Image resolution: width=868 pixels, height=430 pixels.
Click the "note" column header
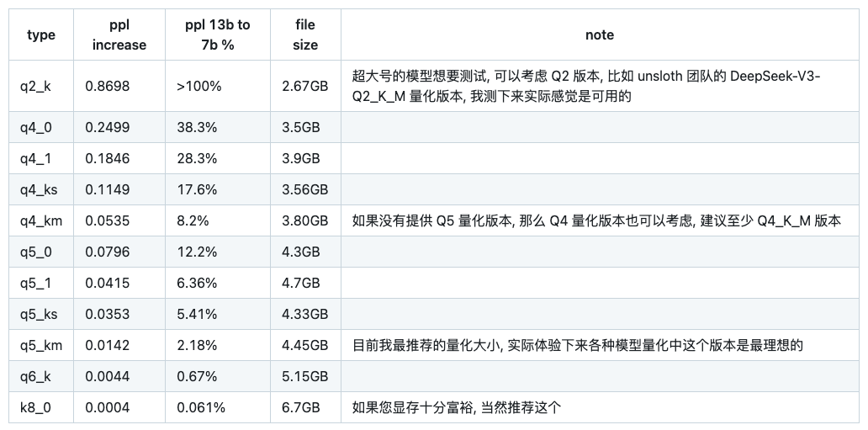click(x=599, y=35)
